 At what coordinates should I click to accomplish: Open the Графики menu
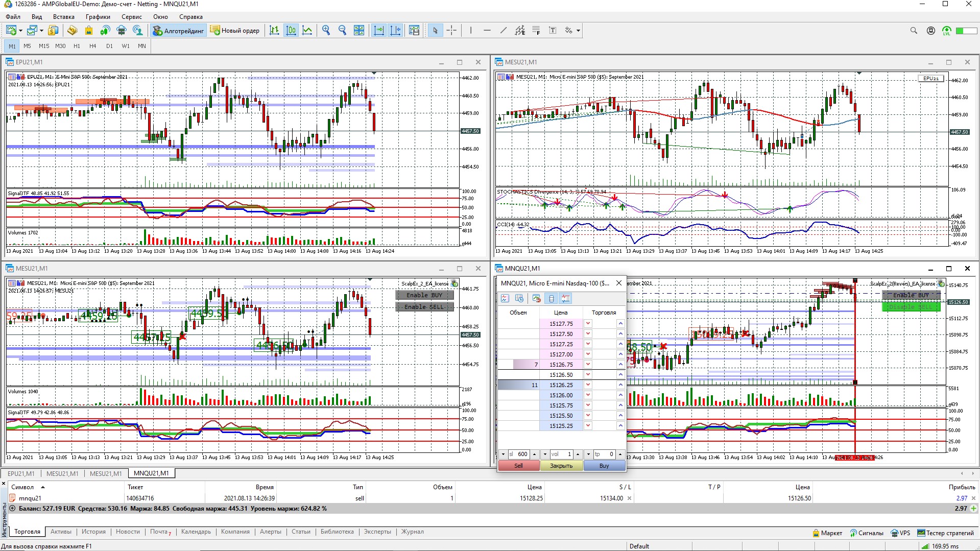pos(98,17)
